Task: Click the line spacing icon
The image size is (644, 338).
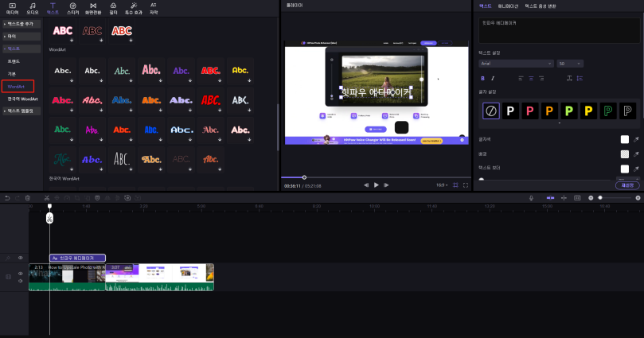Action: coord(580,79)
